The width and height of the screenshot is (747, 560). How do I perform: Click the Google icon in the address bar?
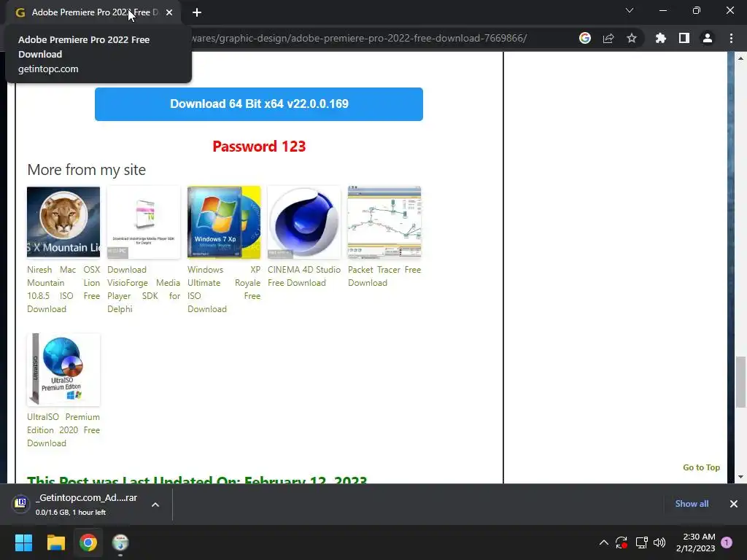click(584, 38)
